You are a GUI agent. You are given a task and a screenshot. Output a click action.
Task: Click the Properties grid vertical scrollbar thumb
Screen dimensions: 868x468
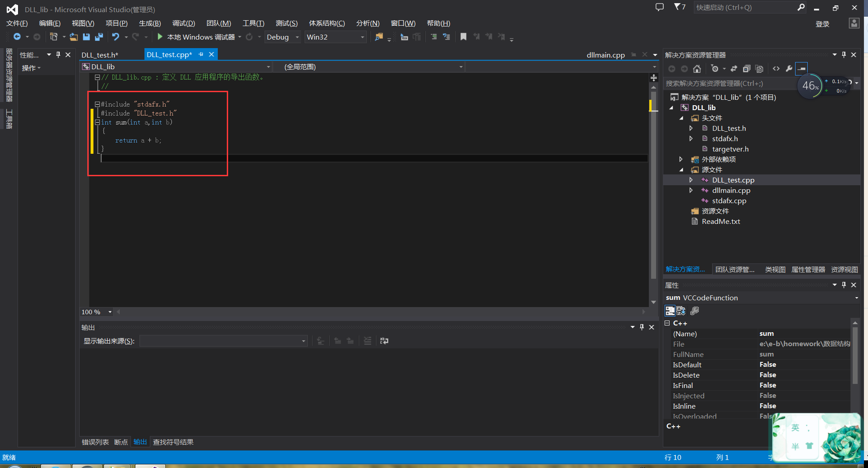[x=855, y=355]
